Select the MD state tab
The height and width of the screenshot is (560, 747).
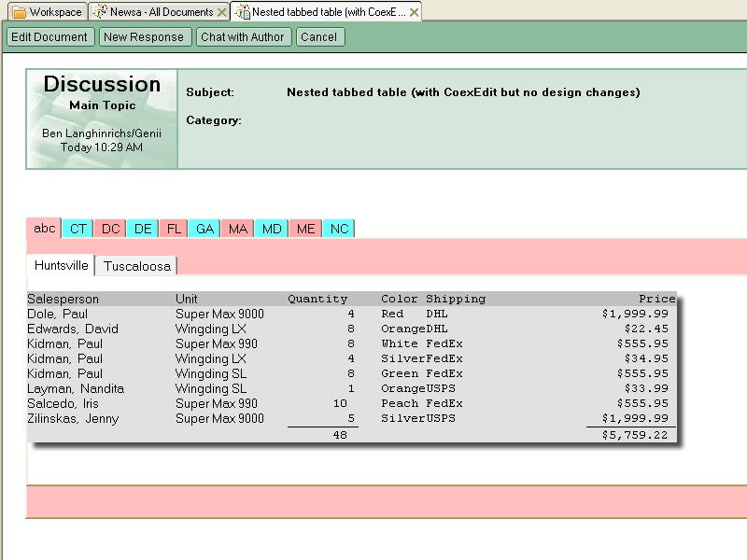pos(271,229)
